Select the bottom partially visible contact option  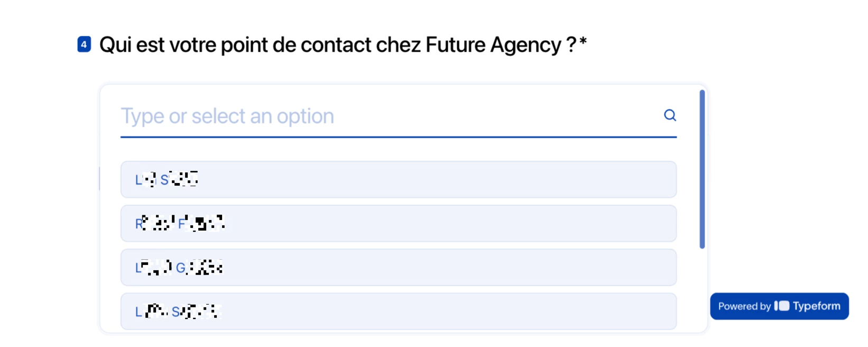tap(398, 312)
